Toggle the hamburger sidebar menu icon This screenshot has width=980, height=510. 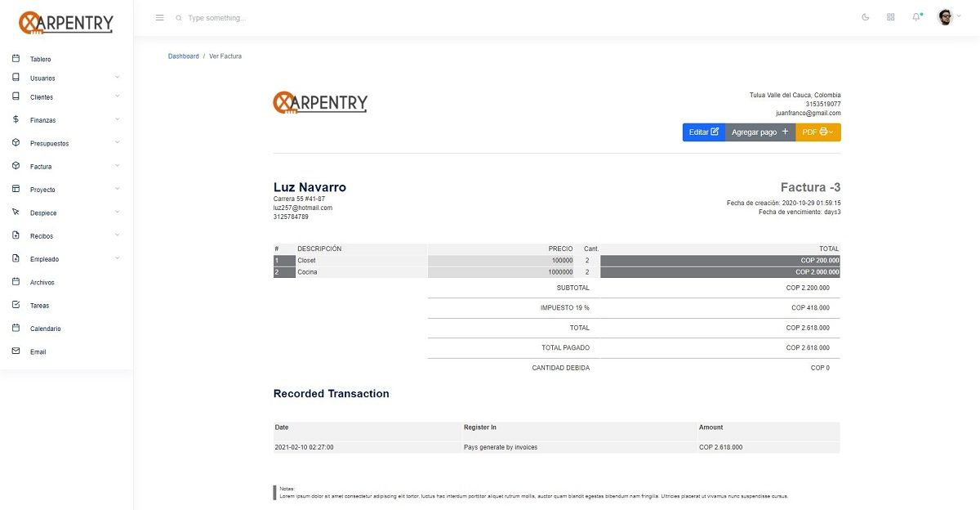(x=159, y=17)
